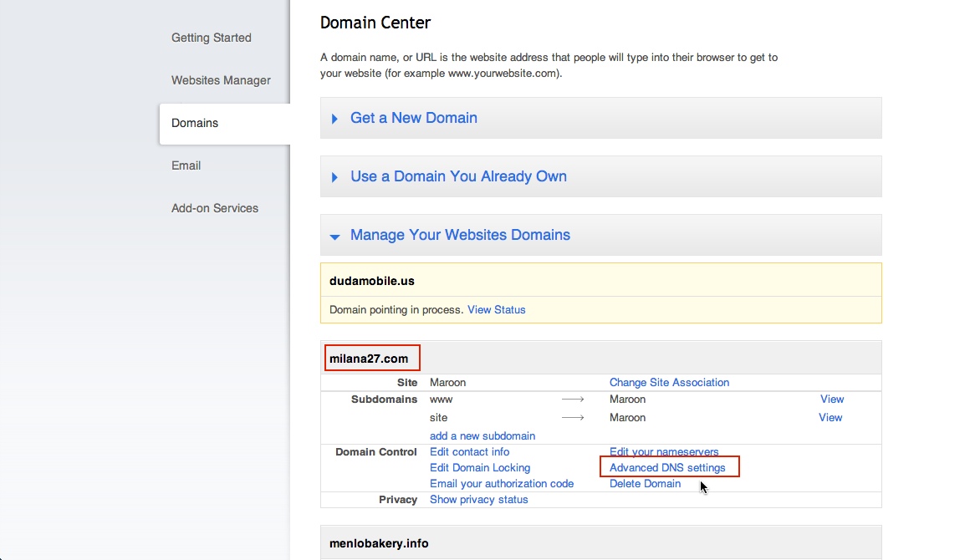Image resolution: width=970 pixels, height=560 pixels.
Task: Click the arrow beside Get a New Domain
Action: (x=334, y=119)
